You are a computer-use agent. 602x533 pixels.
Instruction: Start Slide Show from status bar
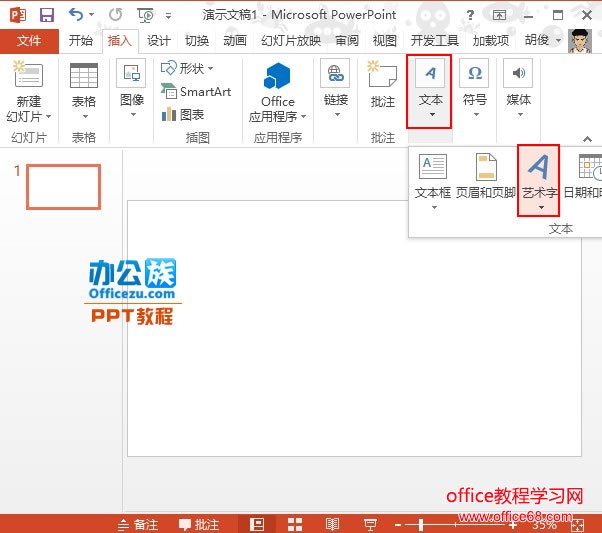pyautogui.click(x=370, y=525)
